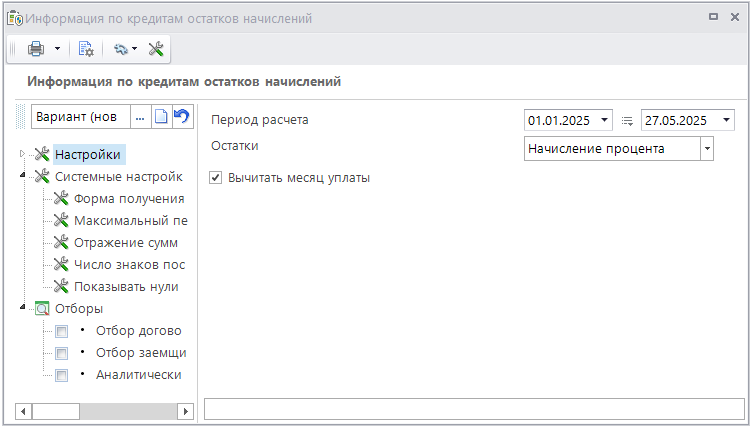This screenshot has height=429, width=753.
Task: Toggle the Вычитать месяц уплаты checkbox
Action: tap(216, 178)
